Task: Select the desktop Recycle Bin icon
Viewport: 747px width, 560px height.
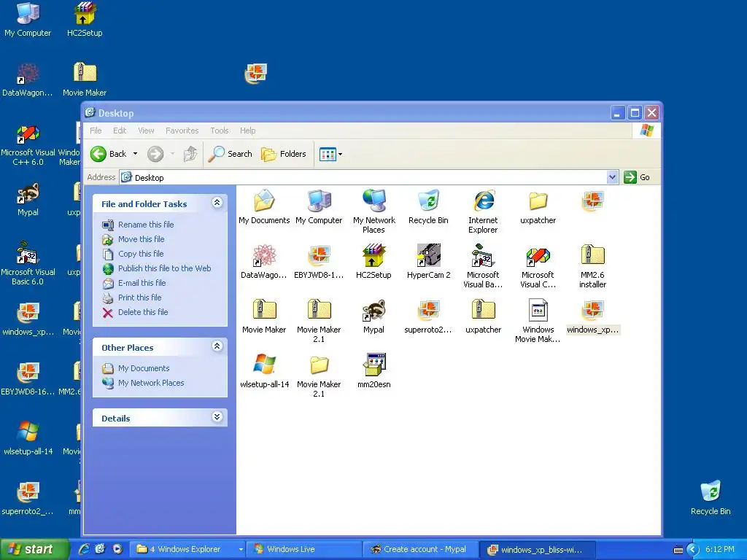Action: point(711,497)
